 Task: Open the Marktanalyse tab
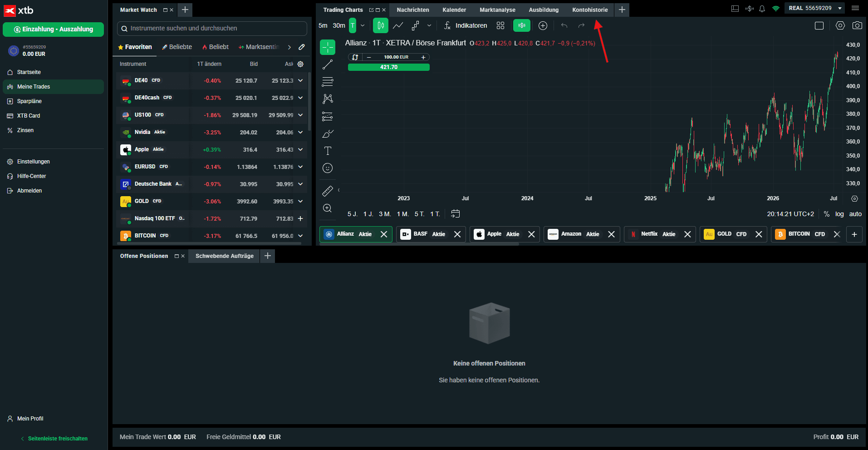point(497,10)
